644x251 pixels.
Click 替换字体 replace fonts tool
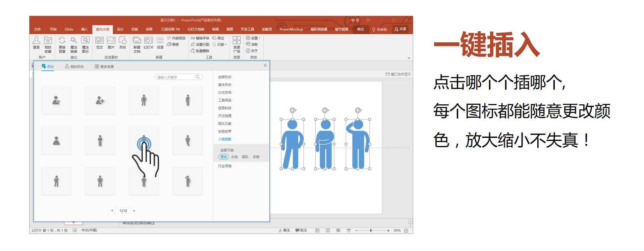pyautogui.click(x=200, y=38)
